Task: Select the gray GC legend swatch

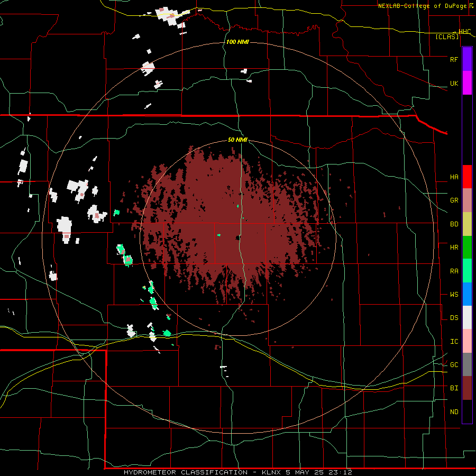Action: coord(467,364)
